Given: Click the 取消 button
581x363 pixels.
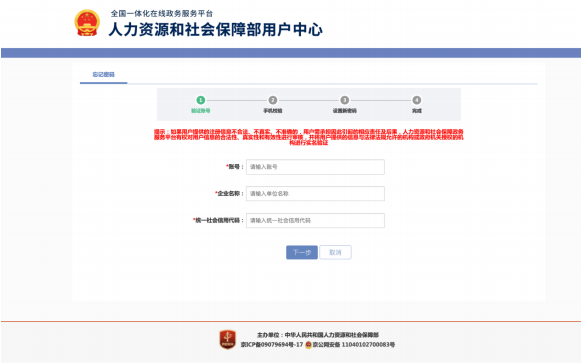Looking at the screenshot, I should click(335, 252).
